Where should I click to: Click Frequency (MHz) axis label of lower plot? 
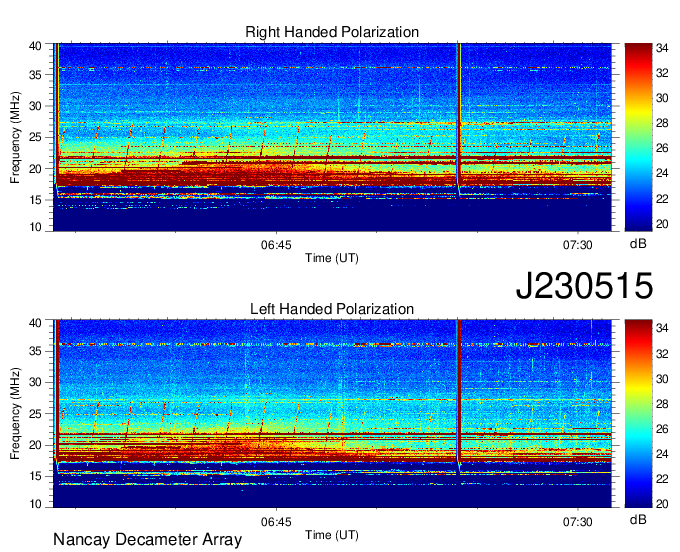click(x=15, y=414)
